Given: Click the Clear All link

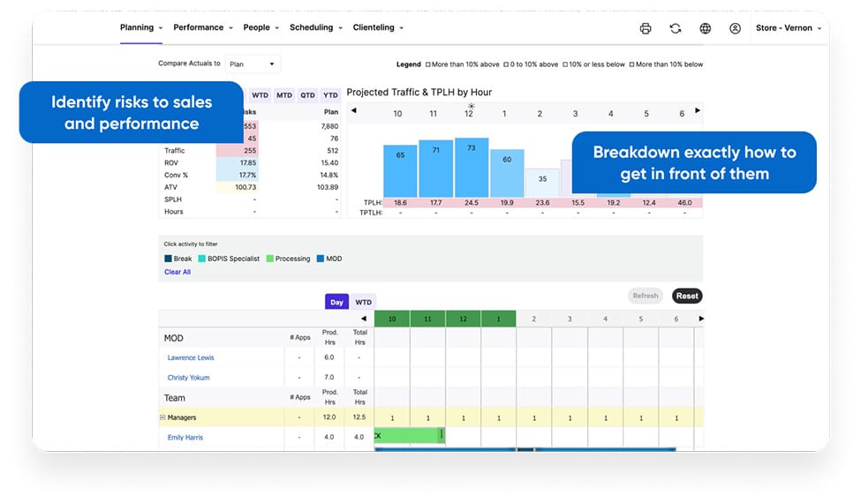Looking at the screenshot, I should pyautogui.click(x=177, y=272).
